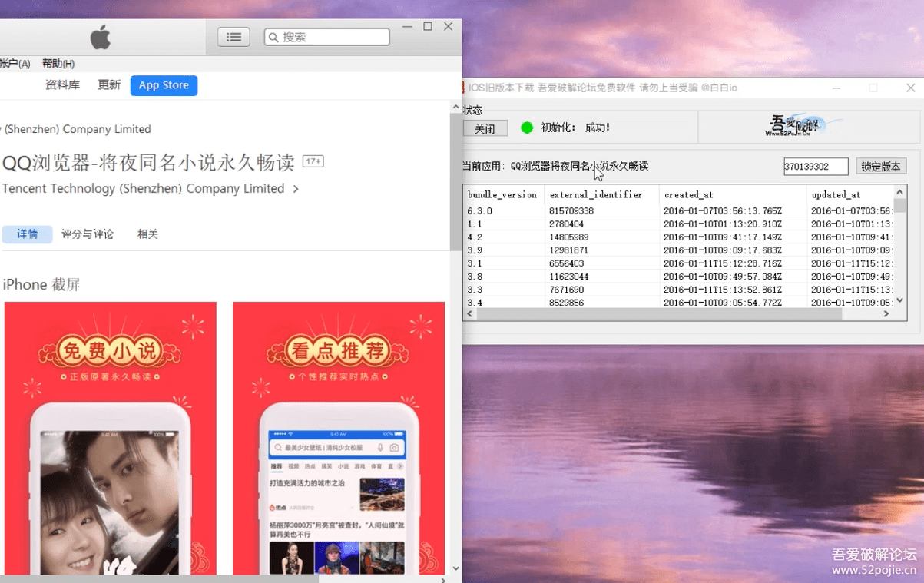Click the version table scroll-down arrow
Screen dimensions: 924x583
pos(900,301)
